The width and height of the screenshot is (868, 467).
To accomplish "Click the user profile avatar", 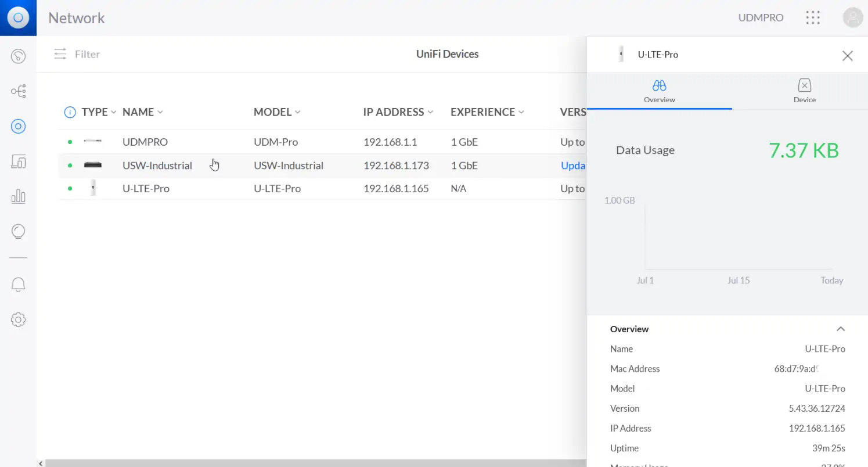I will [x=852, y=18].
